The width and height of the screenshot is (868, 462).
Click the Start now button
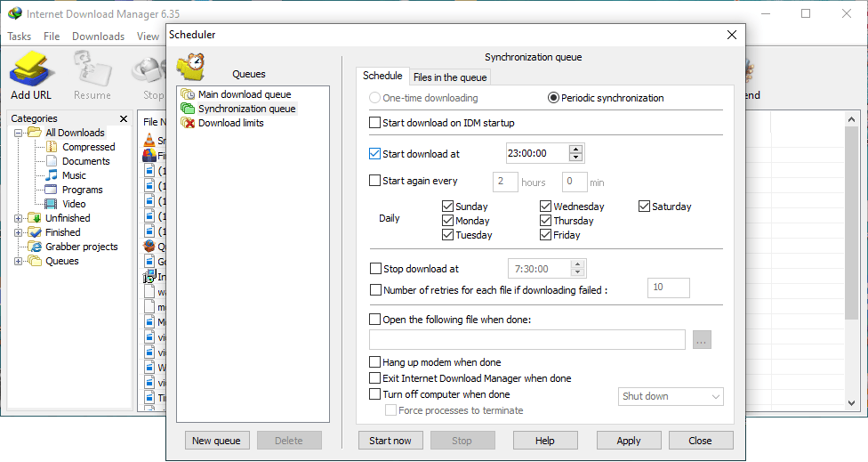(390, 441)
